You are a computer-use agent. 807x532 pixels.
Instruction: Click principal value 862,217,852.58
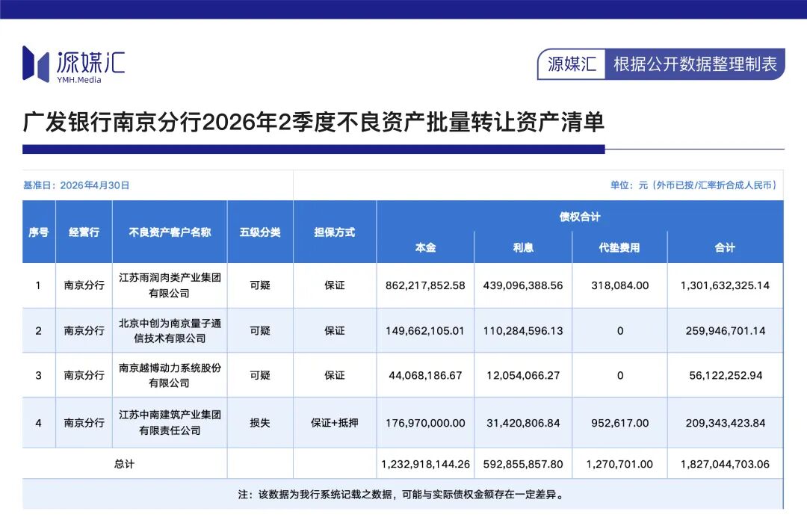click(x=425, y=285)
